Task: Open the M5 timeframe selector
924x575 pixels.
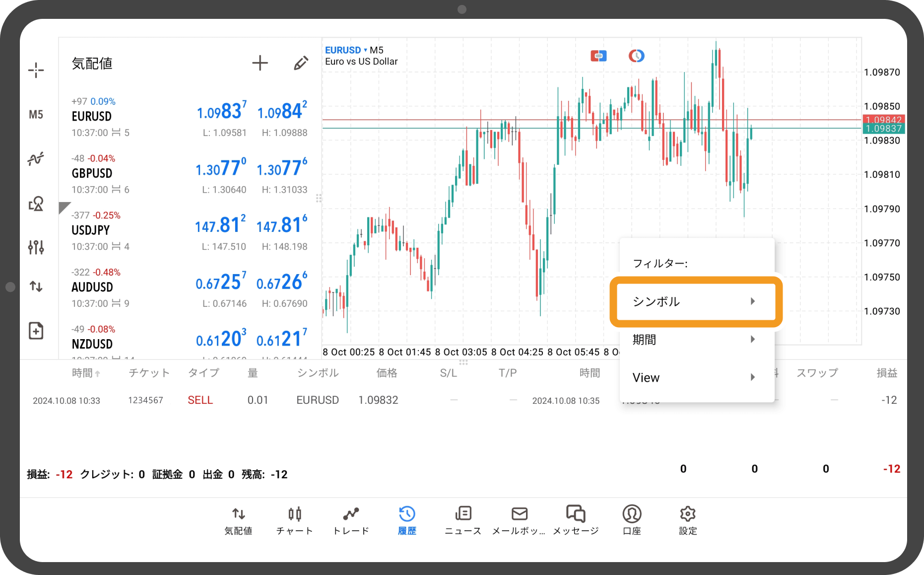Action: click(x=36, y=115)
